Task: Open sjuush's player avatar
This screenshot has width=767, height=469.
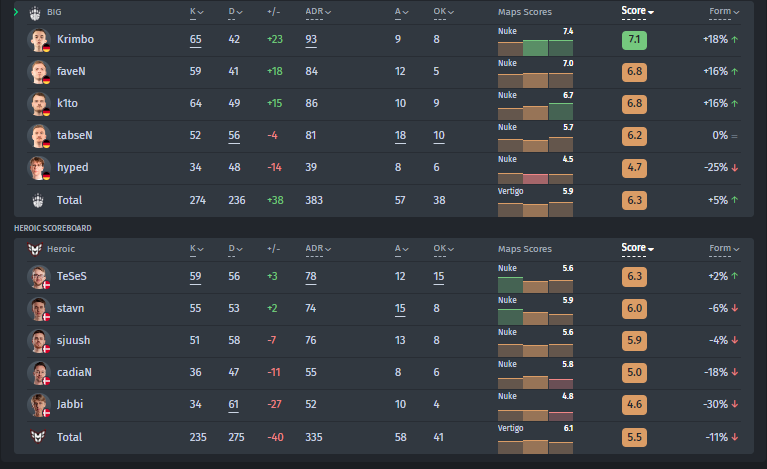Action: 39,340
